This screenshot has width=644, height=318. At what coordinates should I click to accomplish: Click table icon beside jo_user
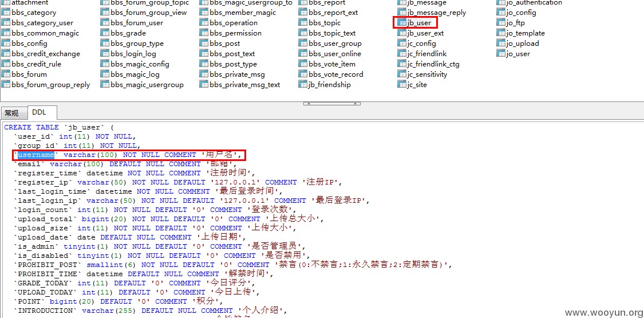coord(501,54)
